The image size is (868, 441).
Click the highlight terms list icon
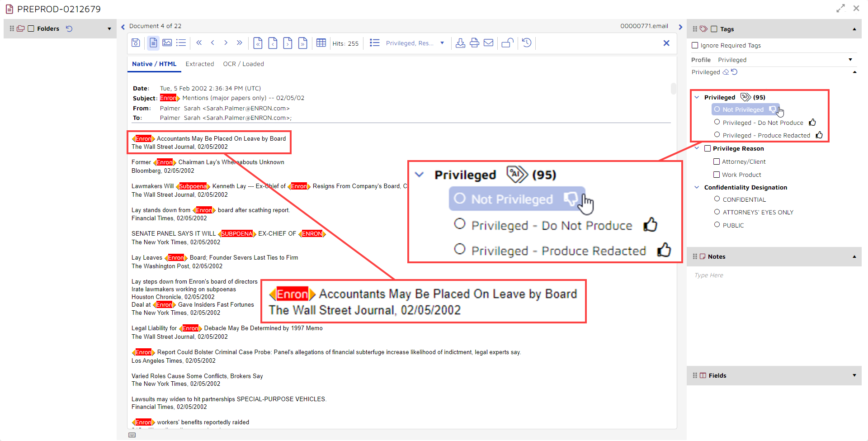click(374, 43)
